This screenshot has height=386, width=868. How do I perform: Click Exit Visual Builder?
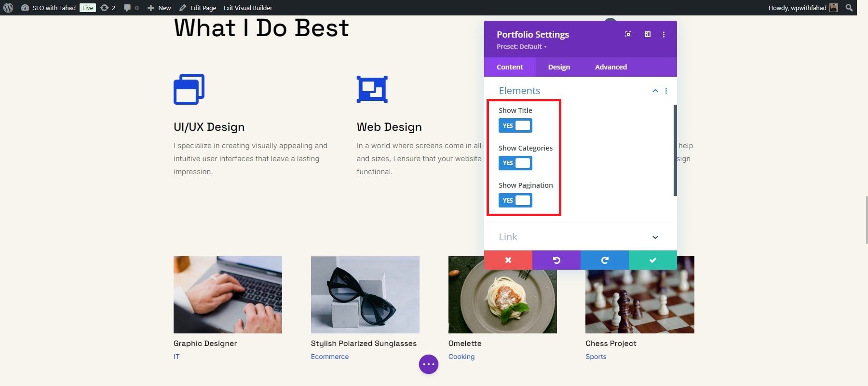point(248,8)
